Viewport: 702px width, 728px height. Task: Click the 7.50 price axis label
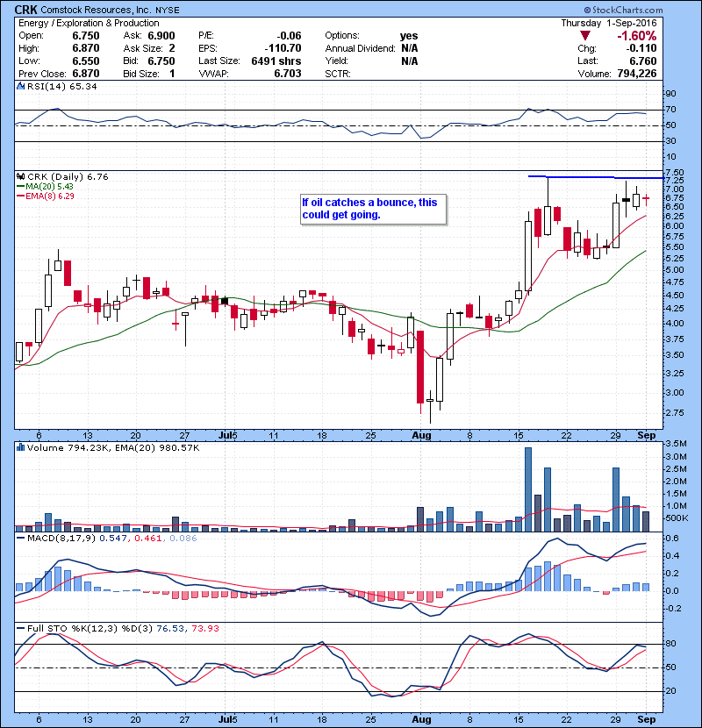point(675,172)
